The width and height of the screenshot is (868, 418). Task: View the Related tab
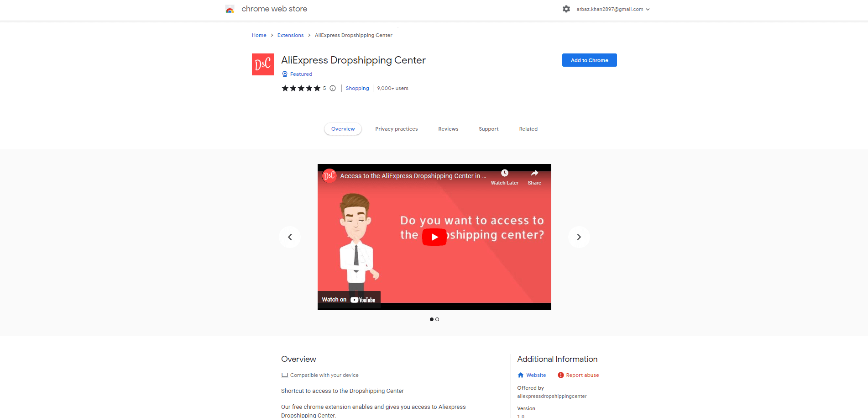pos(528,129)
